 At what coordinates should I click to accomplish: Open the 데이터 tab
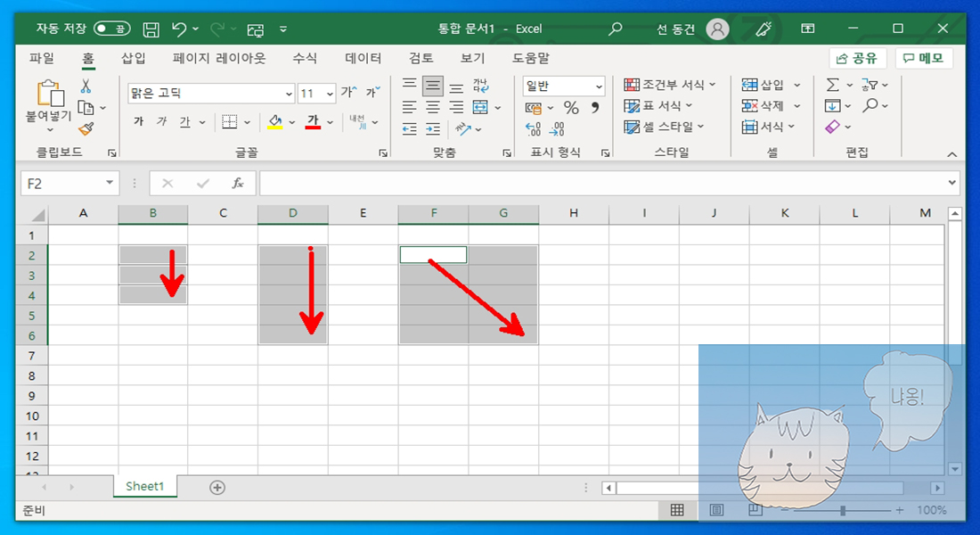(363, 58)
